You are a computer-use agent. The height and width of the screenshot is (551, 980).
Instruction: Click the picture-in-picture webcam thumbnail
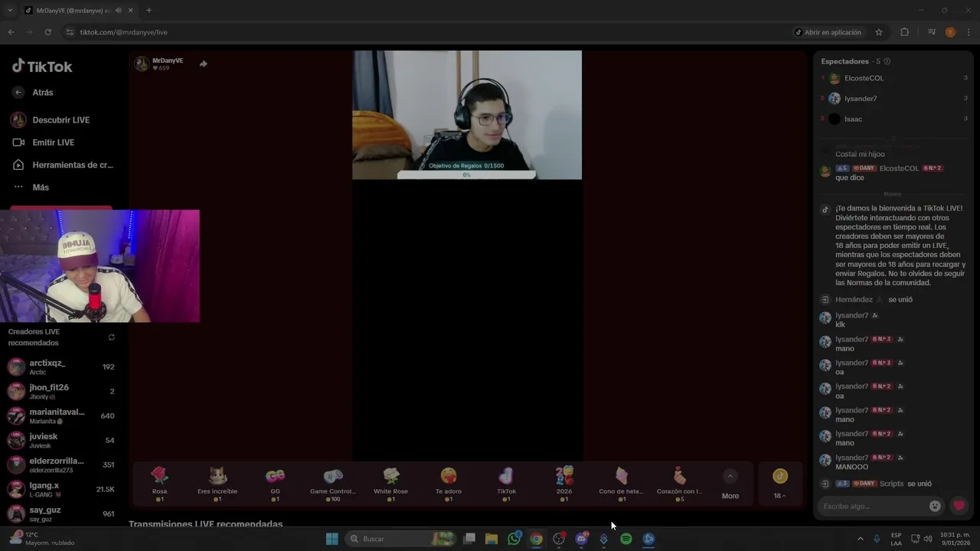(x=100, y=266)
